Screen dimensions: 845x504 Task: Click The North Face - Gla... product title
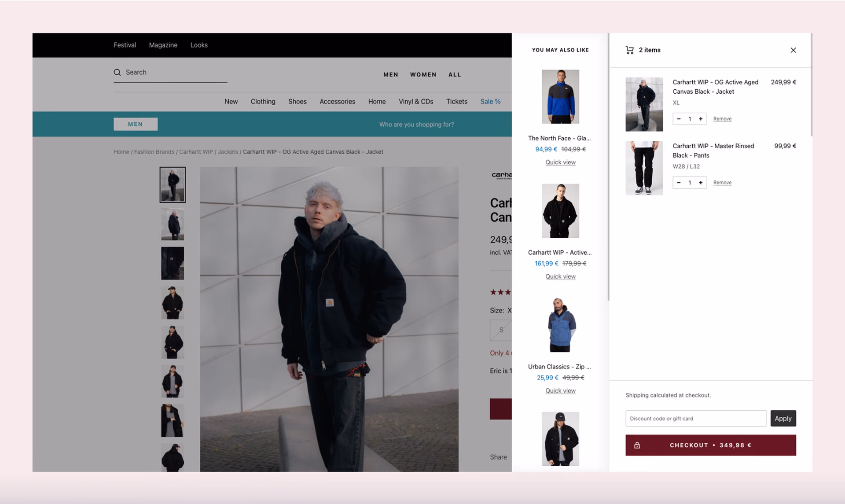coord(559,138)
